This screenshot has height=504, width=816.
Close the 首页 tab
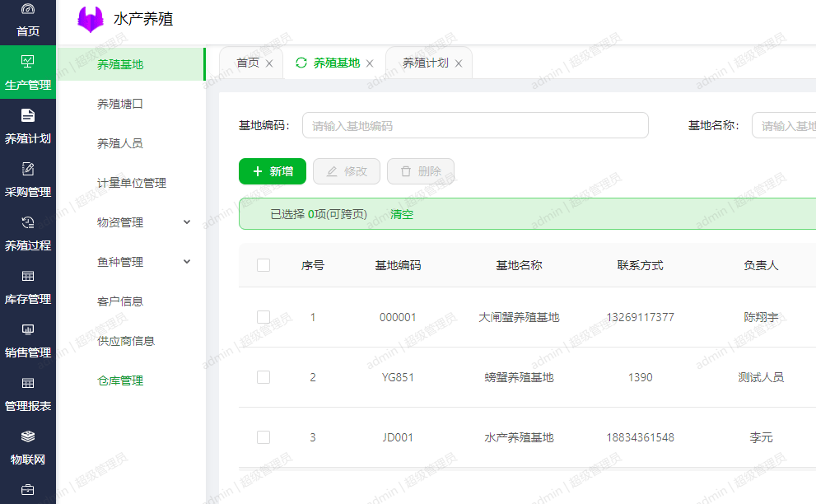tap(269, 63)
